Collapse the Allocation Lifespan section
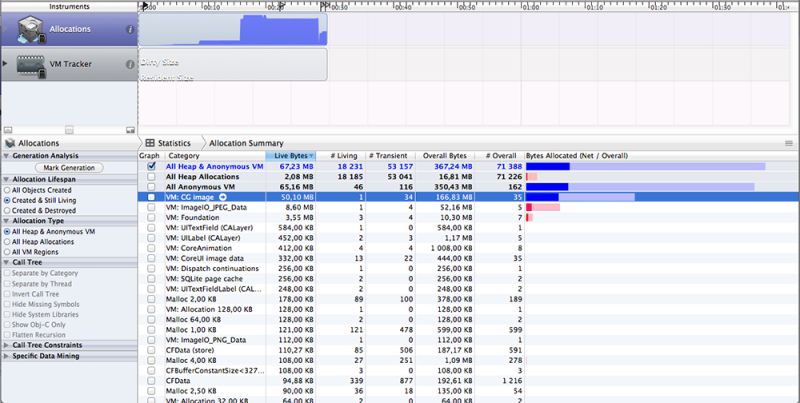 click(x=6, y=180)
